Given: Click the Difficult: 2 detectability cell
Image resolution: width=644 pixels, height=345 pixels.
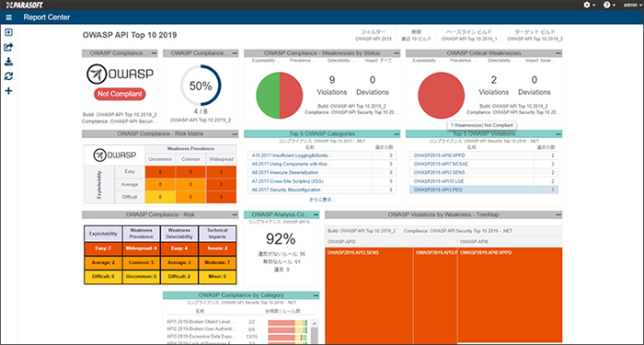Looking at the screenshot, I should 179,277.
